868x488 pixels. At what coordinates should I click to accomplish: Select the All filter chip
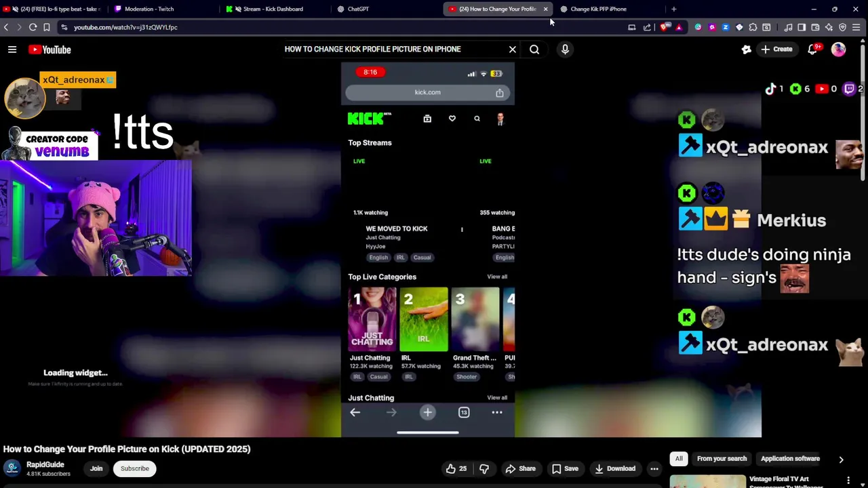tap(679, 459)
